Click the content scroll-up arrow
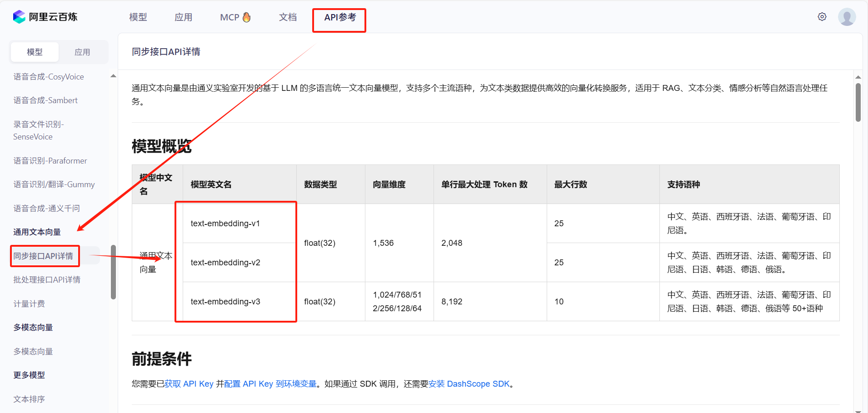Image resolution: width=868 pixels, height=413 pixels. coord(858,77)
